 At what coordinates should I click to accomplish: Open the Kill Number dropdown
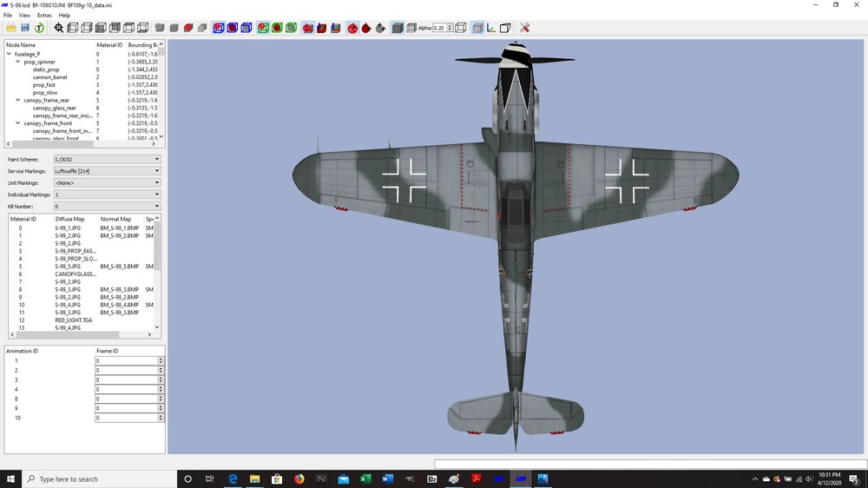coord(107,206)
